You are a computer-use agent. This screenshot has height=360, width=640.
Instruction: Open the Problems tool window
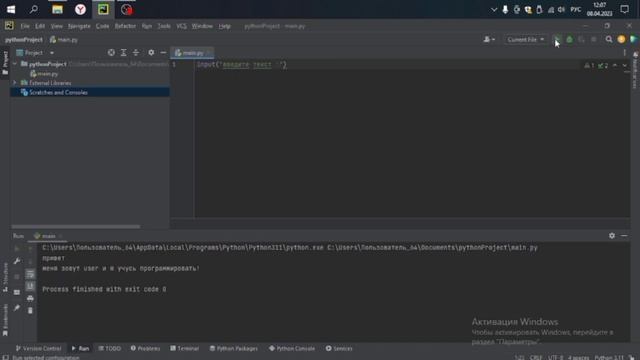[145, 349]
